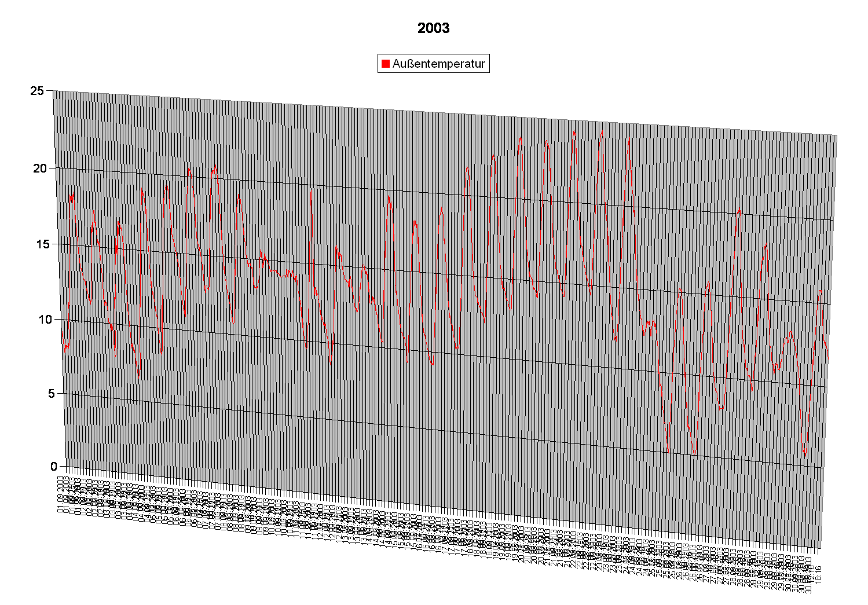Select the 0 label at the axis bottom
868x605 pixels.
[x=55, y=466]
